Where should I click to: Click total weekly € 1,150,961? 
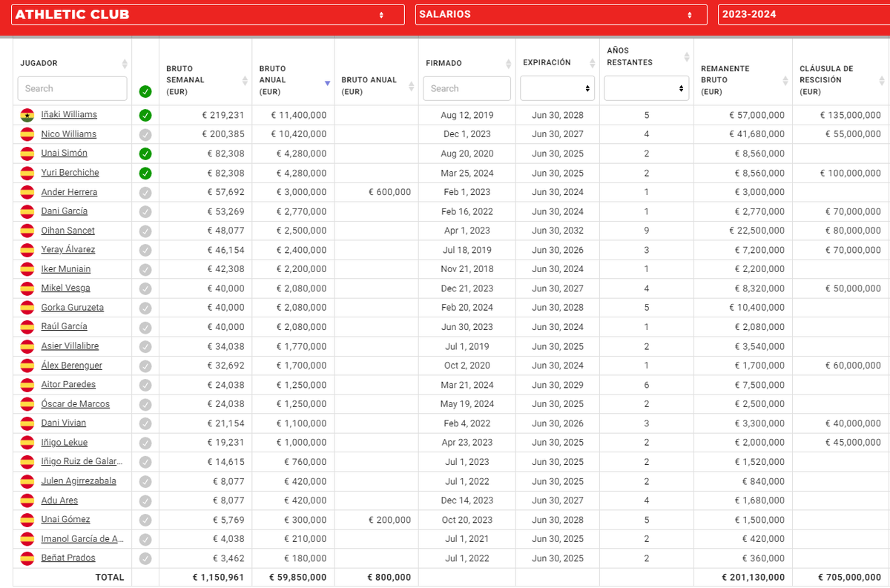pyautogui.click(x=218, y=577)
